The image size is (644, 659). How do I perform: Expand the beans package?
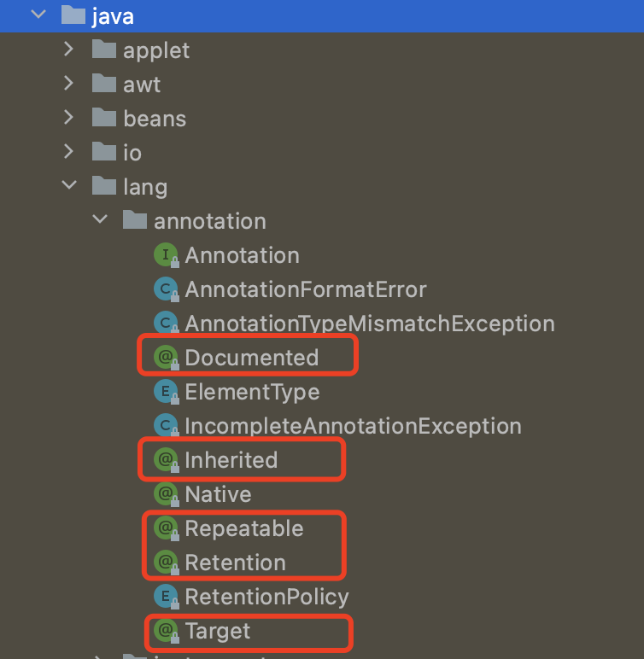[x=68, y=118]
